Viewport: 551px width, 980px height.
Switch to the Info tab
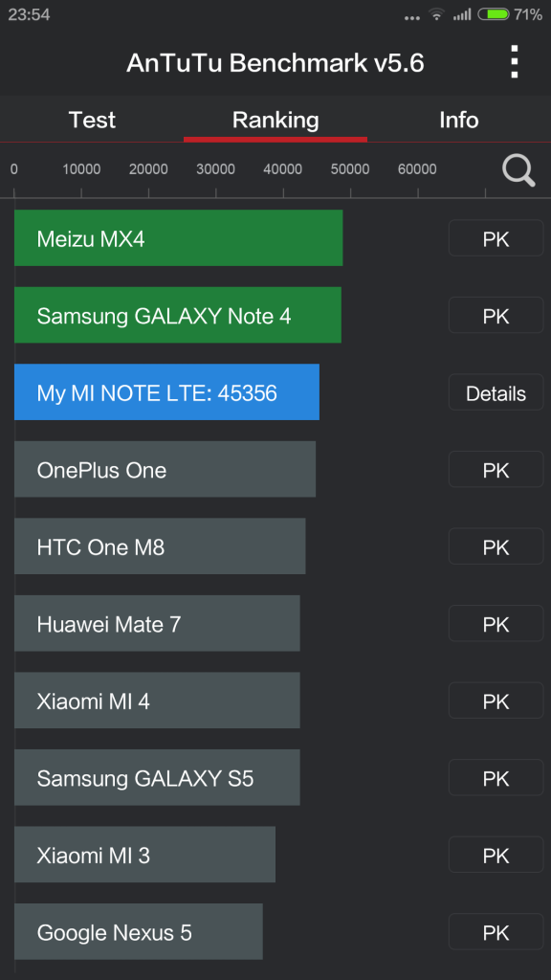click(458, 120)
